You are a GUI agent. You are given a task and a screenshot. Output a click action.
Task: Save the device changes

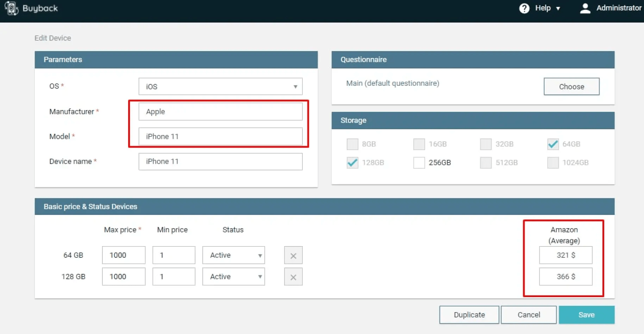click(587, 315)
